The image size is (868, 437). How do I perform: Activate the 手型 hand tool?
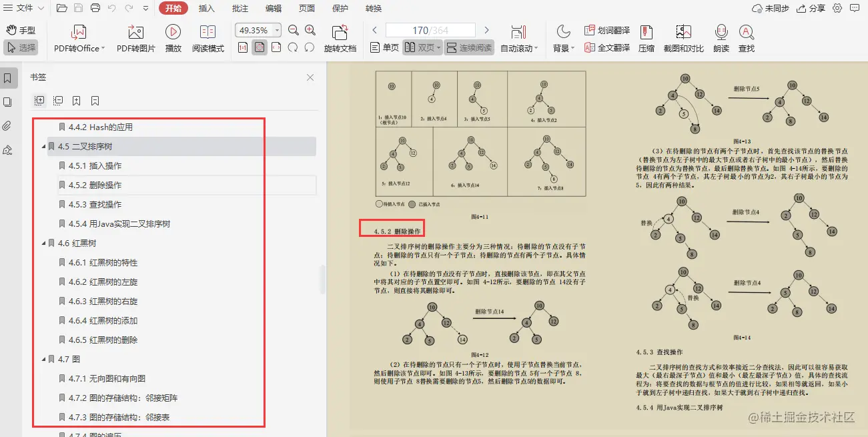coord(21,29)
